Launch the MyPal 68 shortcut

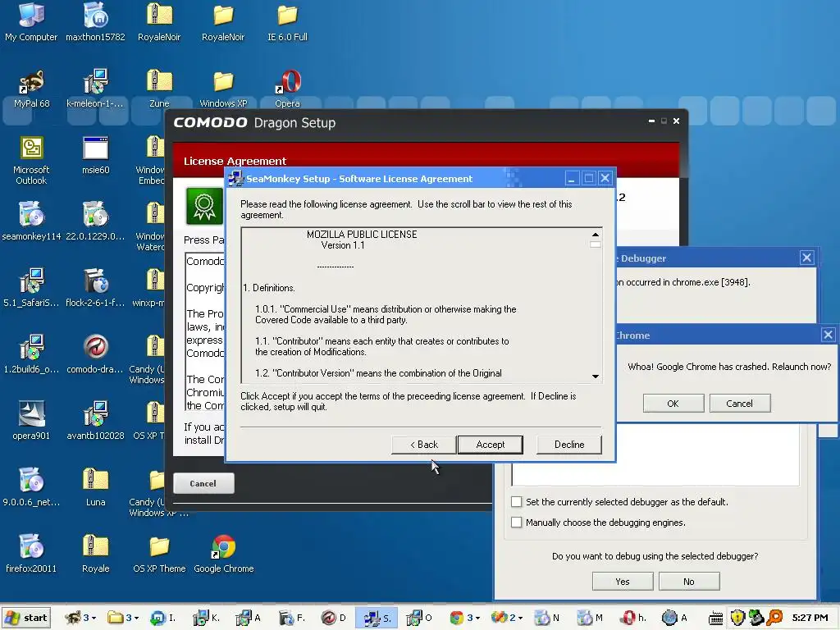[31, 88]
